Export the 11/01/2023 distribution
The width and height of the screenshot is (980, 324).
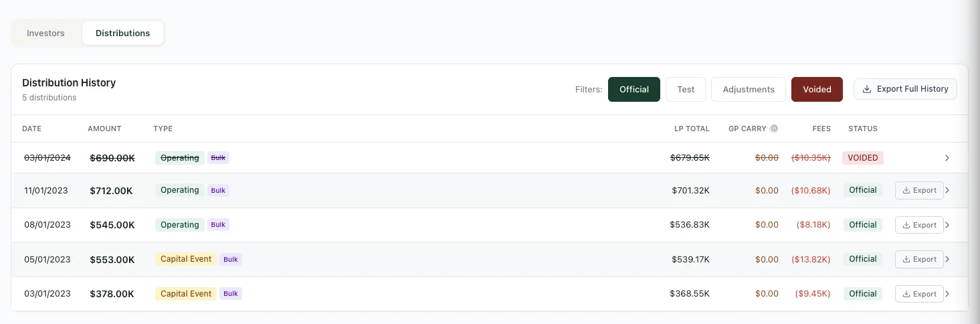(919, 190)
